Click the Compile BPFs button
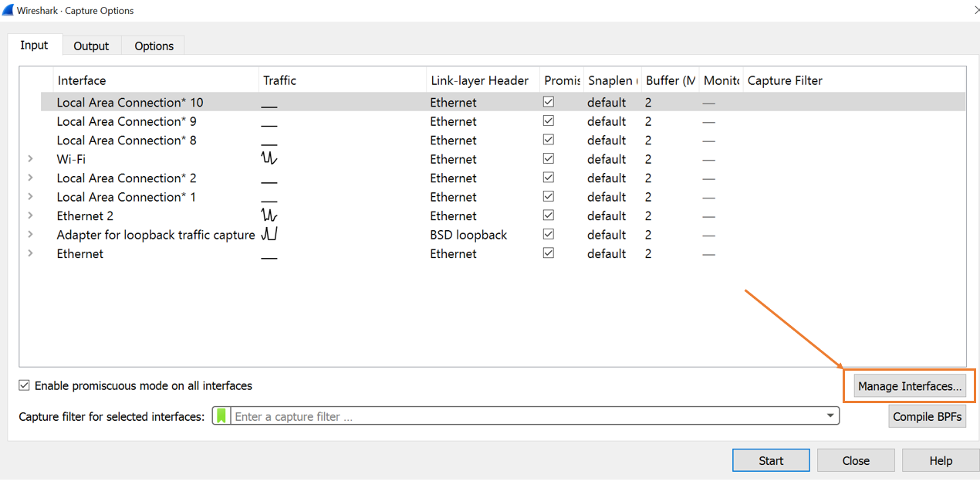Screen dimensions: 980x485 (928, 416)
